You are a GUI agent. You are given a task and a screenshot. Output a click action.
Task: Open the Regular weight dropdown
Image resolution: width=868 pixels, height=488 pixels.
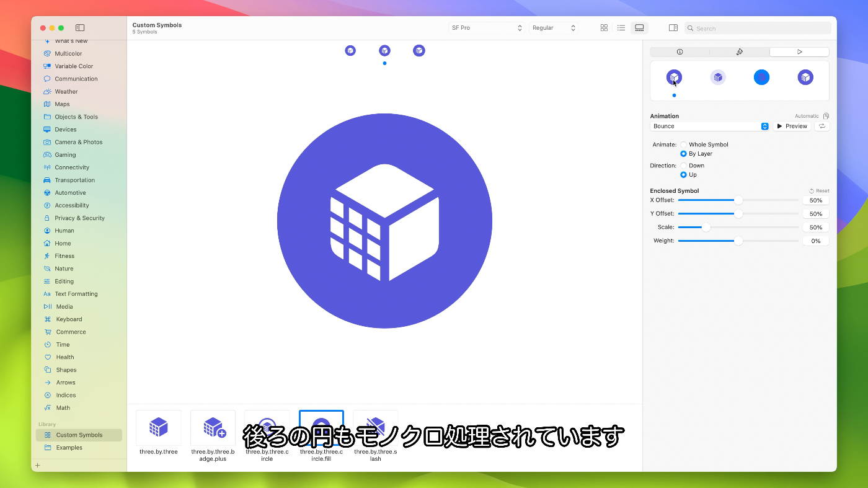click(x=554, y=28)
